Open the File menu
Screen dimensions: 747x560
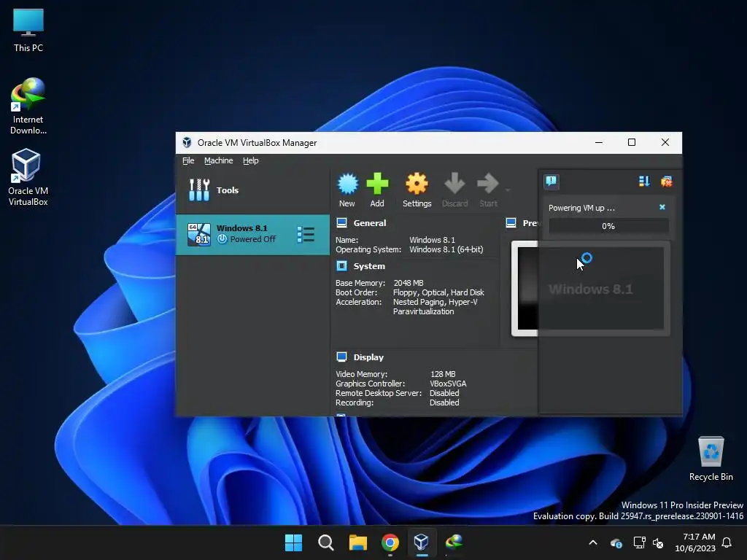tap(188, 160)
